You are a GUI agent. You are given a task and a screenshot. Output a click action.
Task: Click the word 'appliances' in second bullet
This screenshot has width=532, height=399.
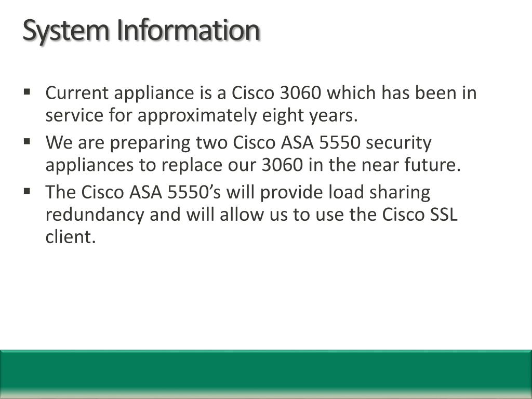click(x=89, y=165)
